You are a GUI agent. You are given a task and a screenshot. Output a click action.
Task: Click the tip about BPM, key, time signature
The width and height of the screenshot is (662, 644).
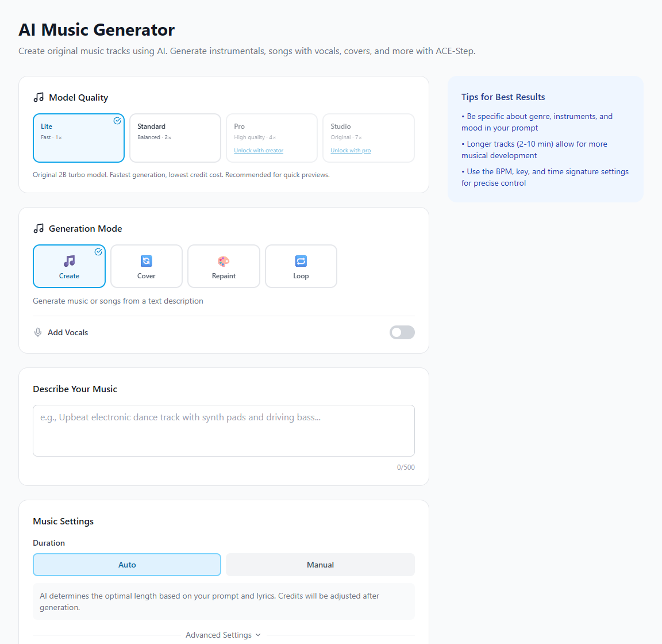click(x=545, y=177)
